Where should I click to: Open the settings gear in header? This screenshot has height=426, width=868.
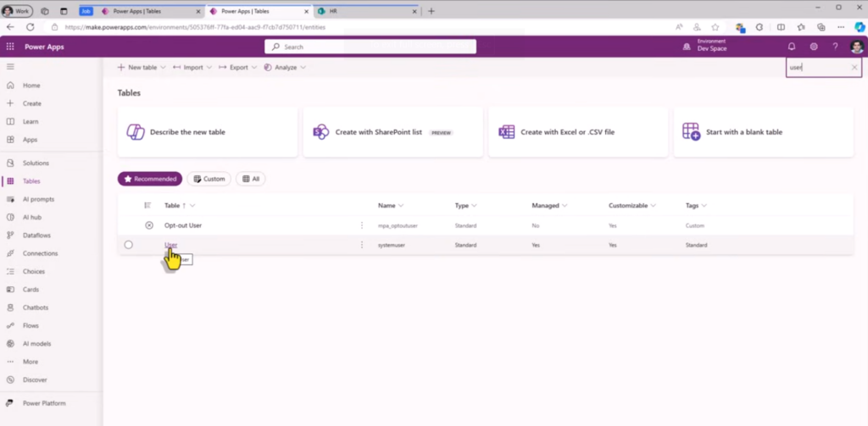(x=814, y=47)
